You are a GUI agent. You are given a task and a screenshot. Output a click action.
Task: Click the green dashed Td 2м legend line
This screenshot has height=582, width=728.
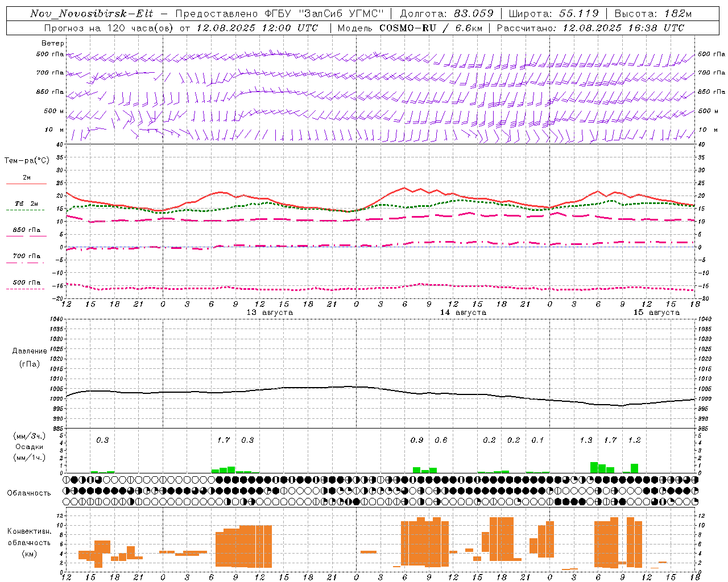(25, 210)
